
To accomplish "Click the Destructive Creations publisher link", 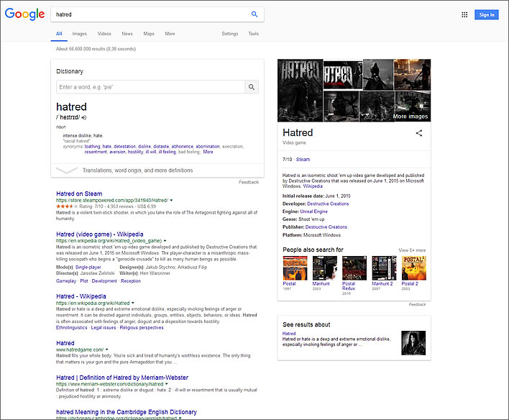I will [x=326, y=227].
